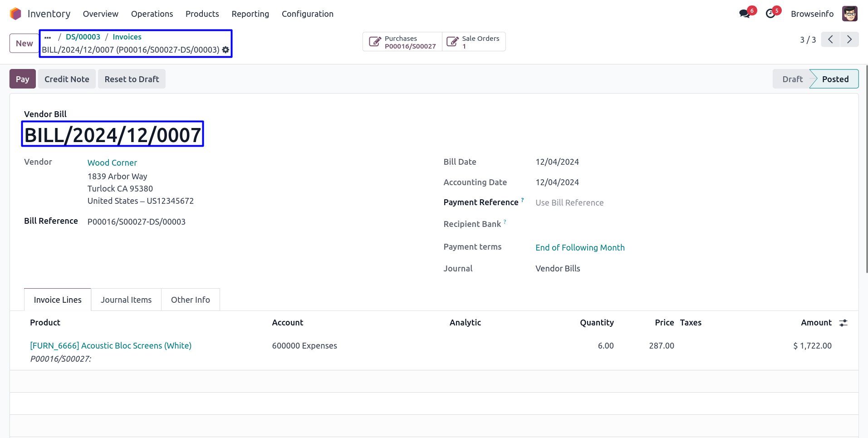
Task: Switch to the Journal Items tab
Action: click(126, 300)
